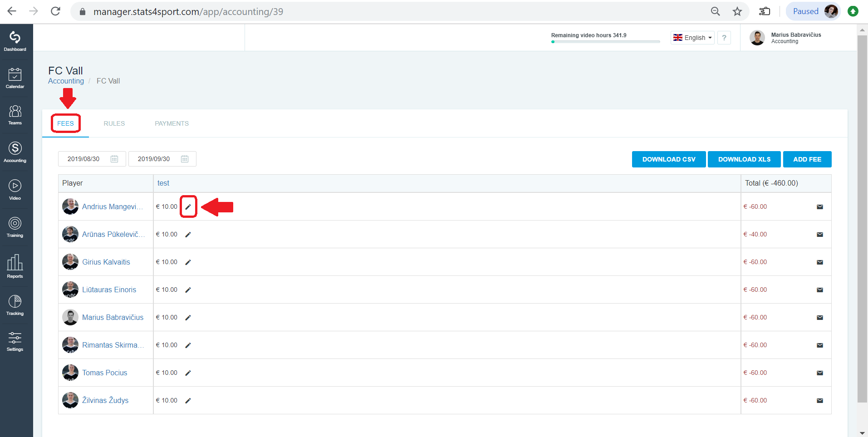Switch to the PAYMENTS tab
The width and height of the screenshot is (868, 437).
(172, 123)
